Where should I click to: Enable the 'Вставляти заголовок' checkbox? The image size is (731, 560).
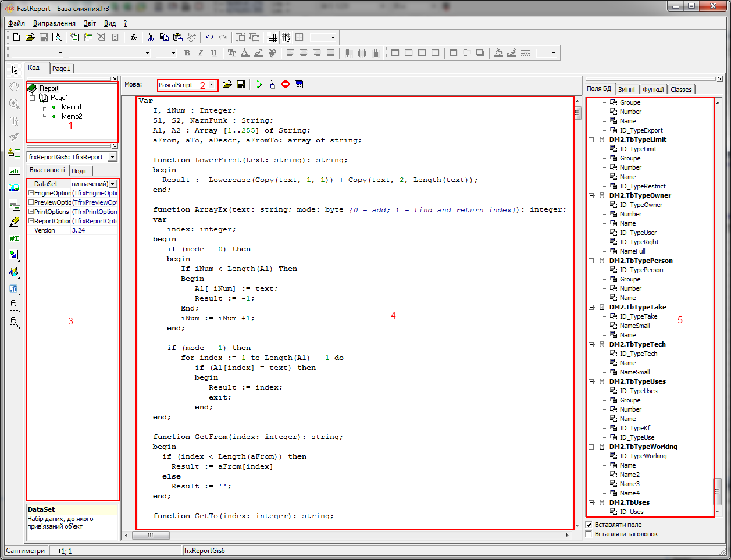click(x=589, y=534)
